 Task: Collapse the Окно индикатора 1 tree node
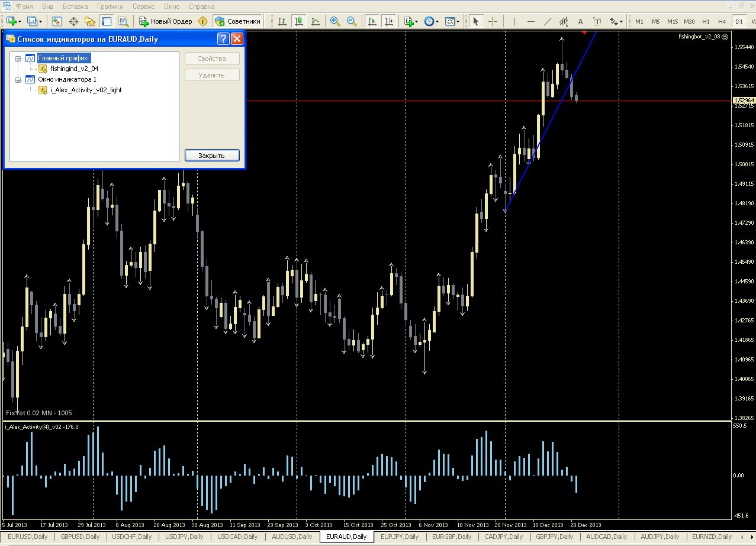[x=18, y=79]
